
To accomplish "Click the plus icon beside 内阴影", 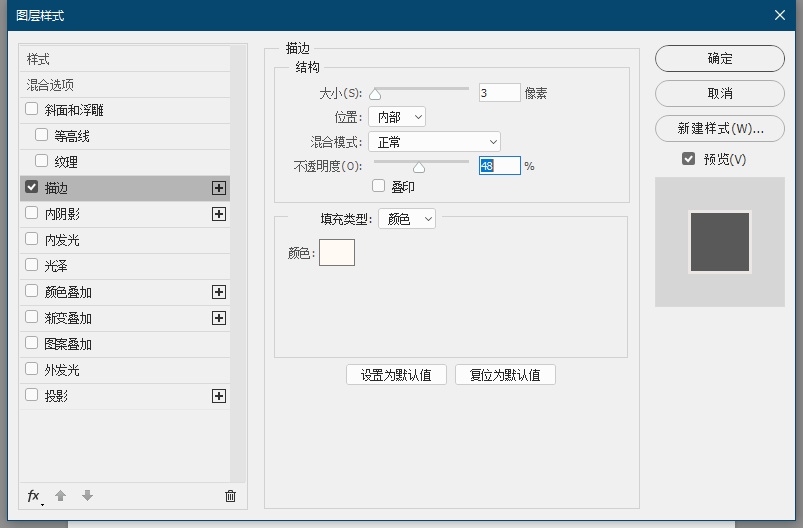I will (219, 214).
